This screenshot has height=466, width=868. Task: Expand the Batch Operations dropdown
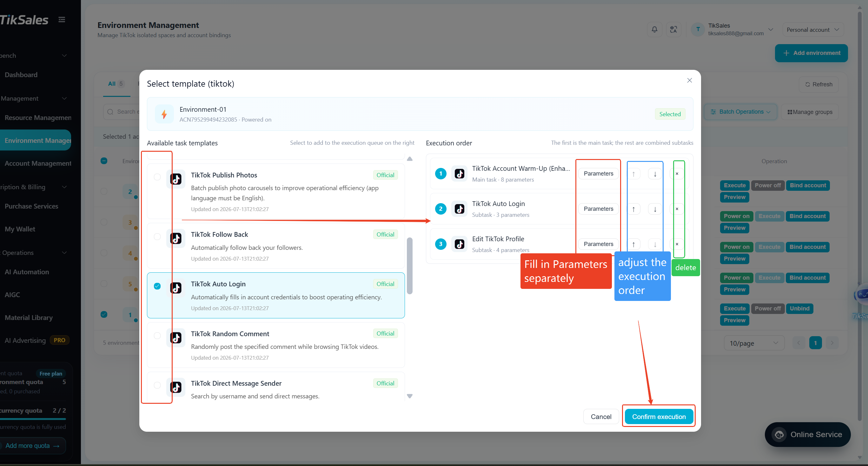(x=740, y=112)
